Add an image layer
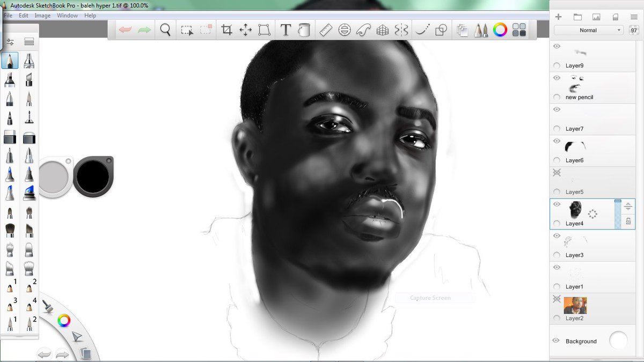 (596, 17)
